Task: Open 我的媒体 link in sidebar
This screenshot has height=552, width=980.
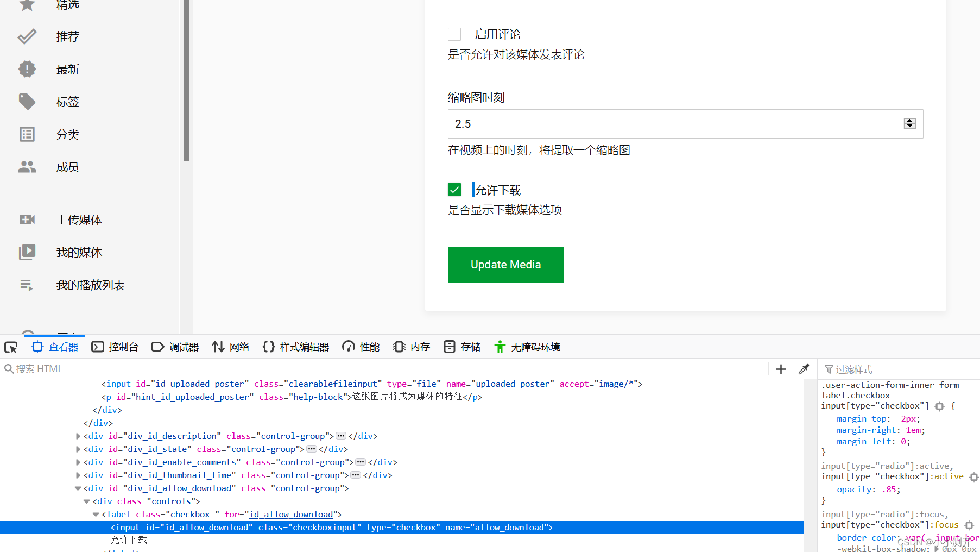Action: [79, 252]
